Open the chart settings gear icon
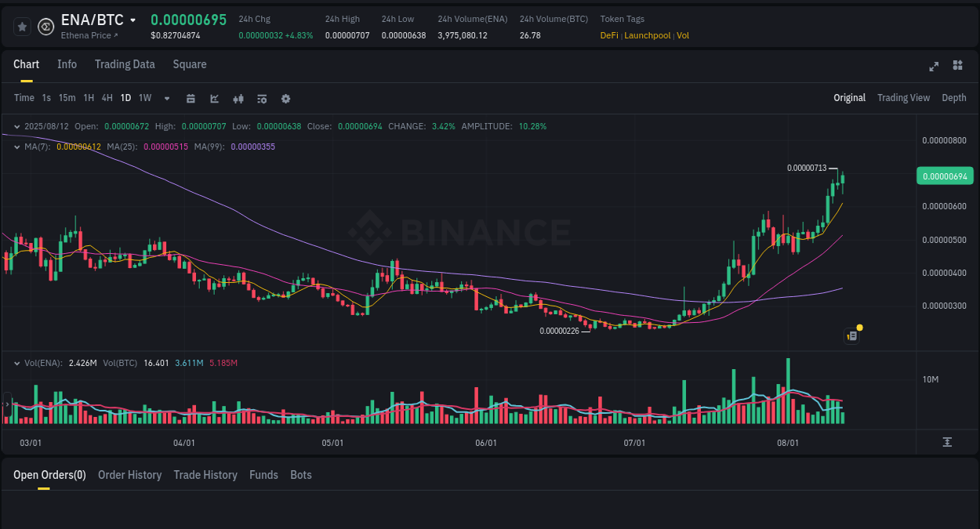 pos(285,98)
